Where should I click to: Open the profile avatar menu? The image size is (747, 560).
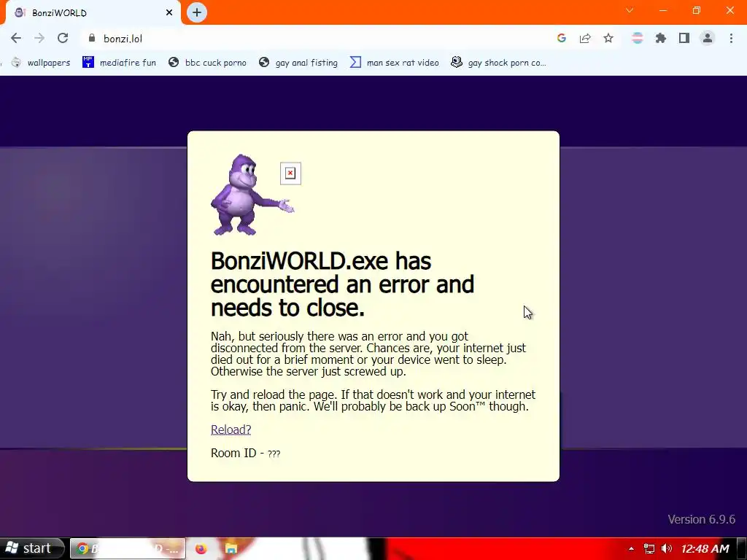(x=708, y=38)
